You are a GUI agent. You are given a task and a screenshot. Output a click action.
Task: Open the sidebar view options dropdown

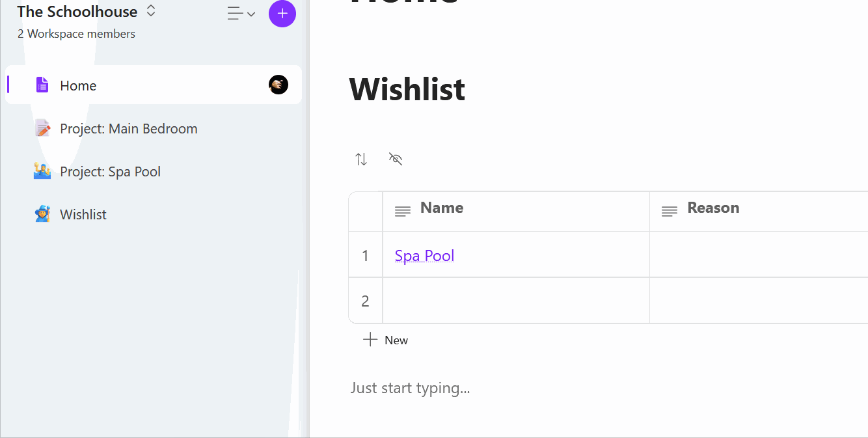[241, 14]
